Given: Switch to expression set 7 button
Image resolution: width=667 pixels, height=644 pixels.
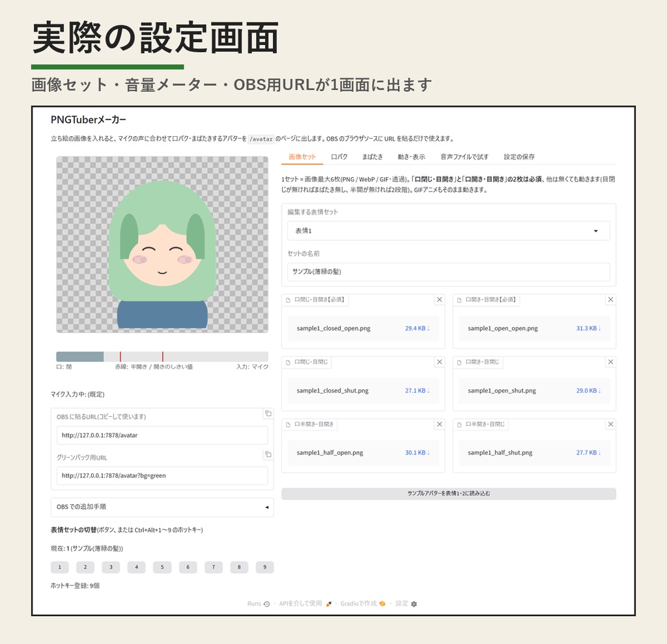Looking at the screenshot, I should 214,567.
